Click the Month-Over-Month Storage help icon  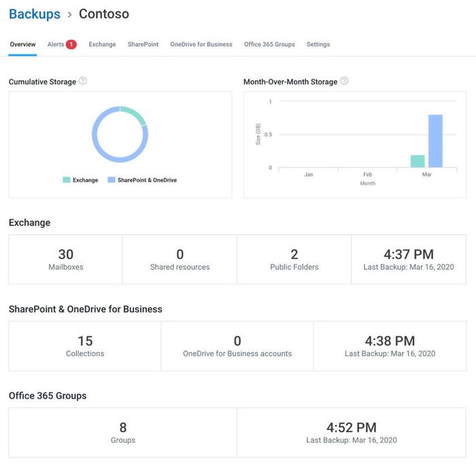pos(344,81)
